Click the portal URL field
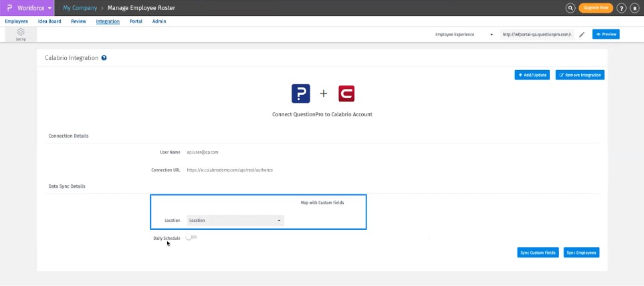644x286 pixels. coord(537,35)
